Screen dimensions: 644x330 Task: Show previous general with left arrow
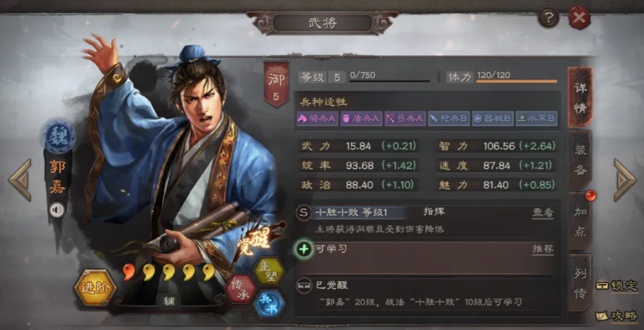coord(20,180)
